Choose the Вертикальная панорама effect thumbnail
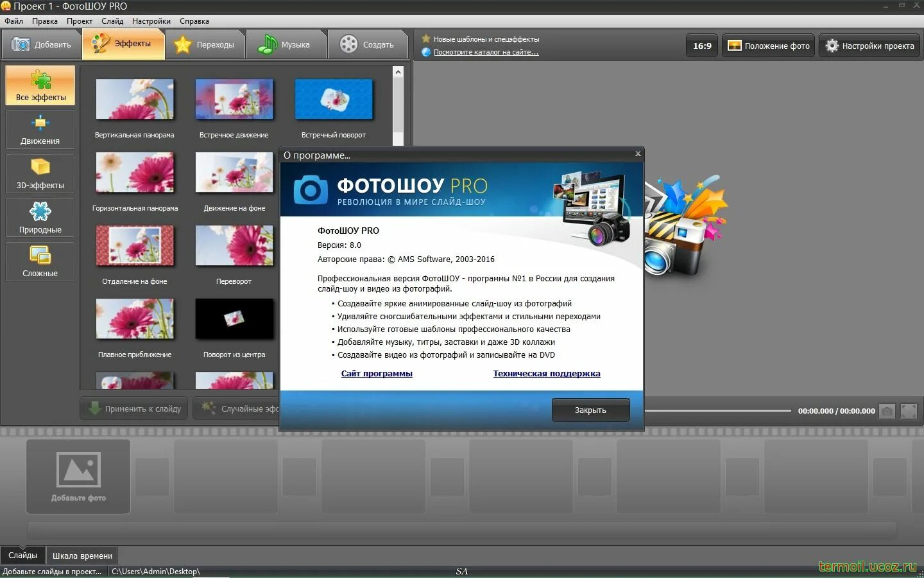The height and width of the screenshot is (578, 924). click(135, 99)
